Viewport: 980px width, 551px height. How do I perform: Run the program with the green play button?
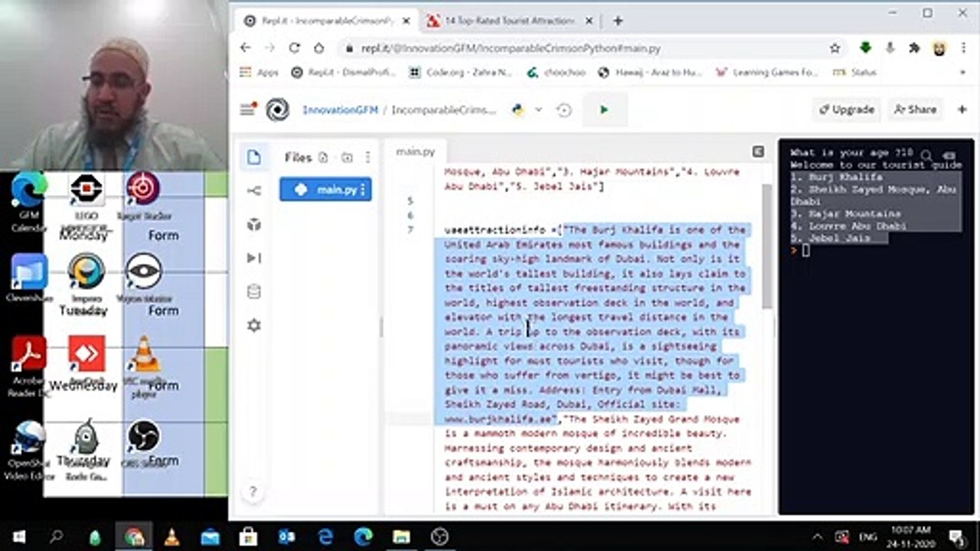[604, 109]
